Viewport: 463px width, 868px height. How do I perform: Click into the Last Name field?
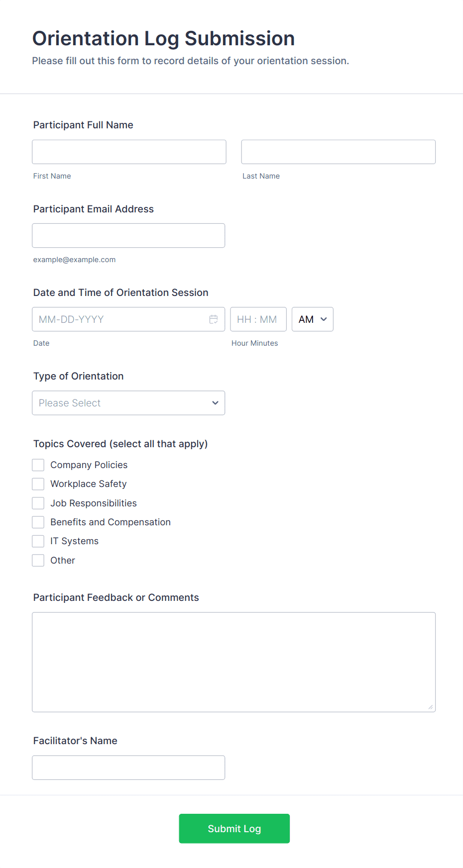[338, 152]
